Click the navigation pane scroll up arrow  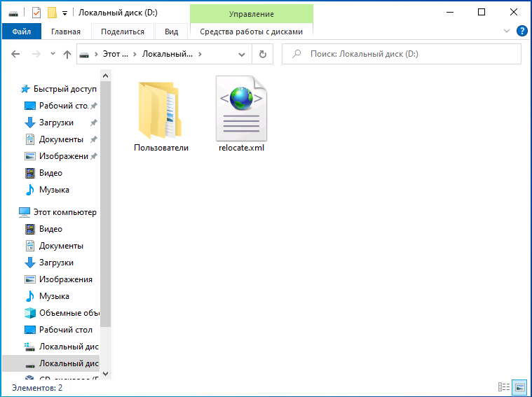(x=106, y=76)
